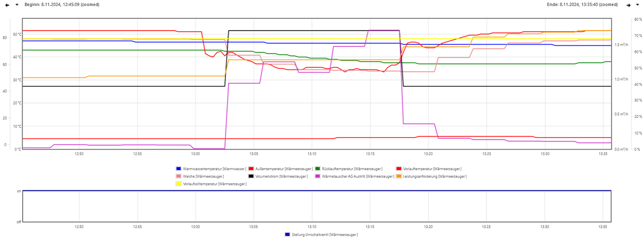Click the 0.5 m³/h flow axis label

tap(621, 114)
